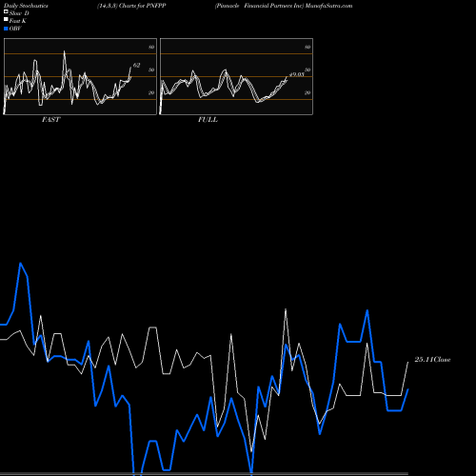476x476 pixels.
Task: Click the 'FAST' chart caption
Action: point(50,120)
